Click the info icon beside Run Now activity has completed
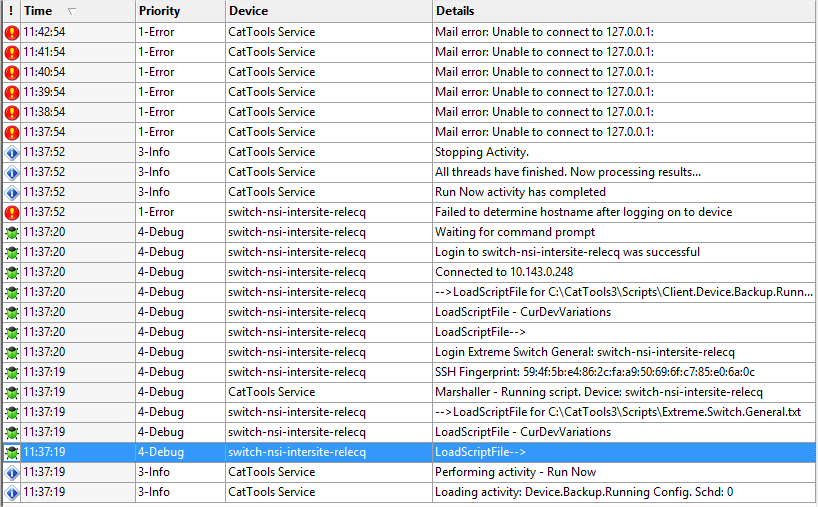 tap(11, 192)
